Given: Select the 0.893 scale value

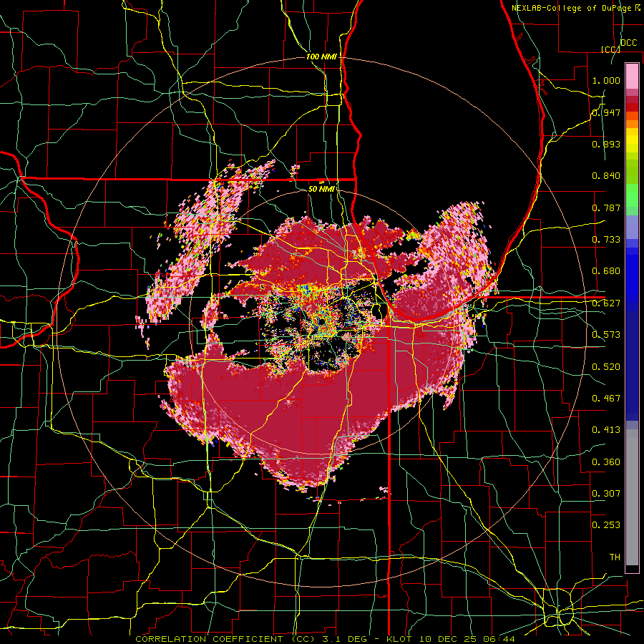Looking at the screenshot, I should coord(606,144).
